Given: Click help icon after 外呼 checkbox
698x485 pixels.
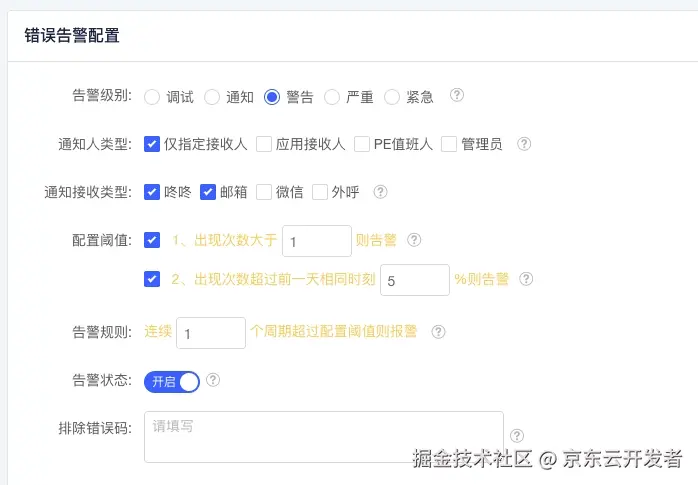Looking at the screenshot, I should coord(380,192).
